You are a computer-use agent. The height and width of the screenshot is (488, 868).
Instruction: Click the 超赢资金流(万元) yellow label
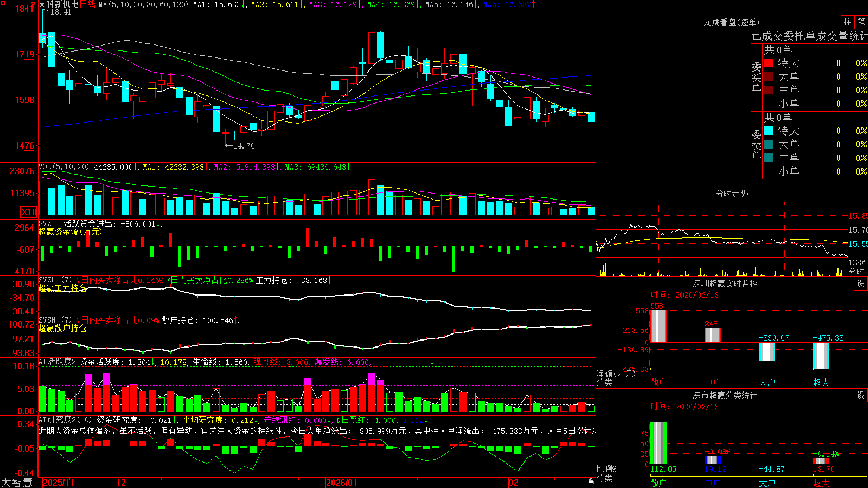[x=70, y=232]
